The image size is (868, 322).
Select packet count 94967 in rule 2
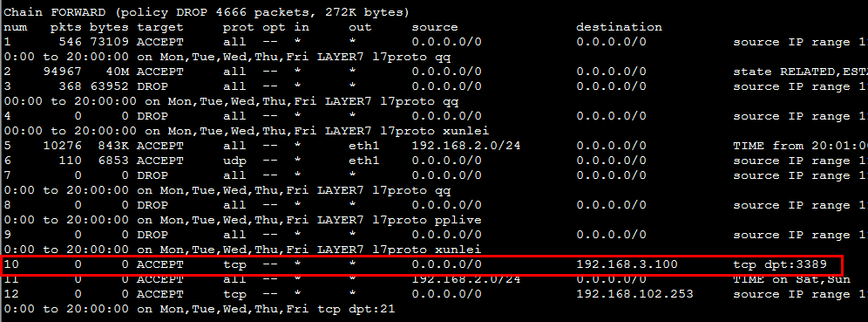[62, 72]
